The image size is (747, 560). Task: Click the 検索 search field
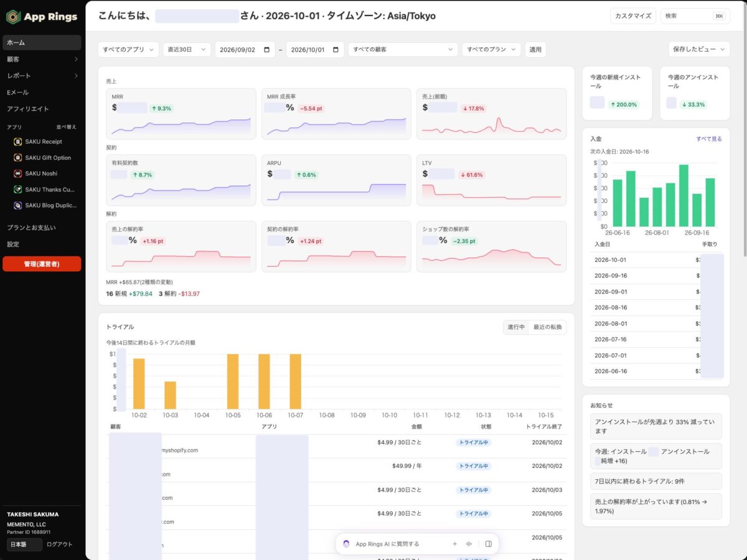[x=695, y=16]
